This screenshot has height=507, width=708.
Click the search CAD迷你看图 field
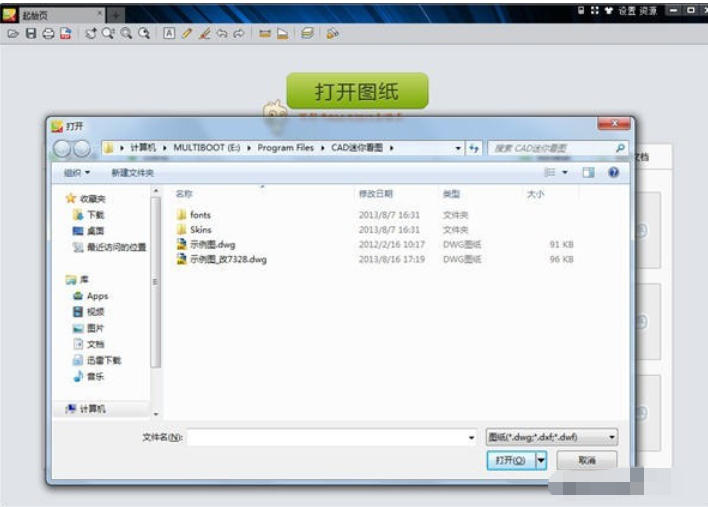(558, 148)
